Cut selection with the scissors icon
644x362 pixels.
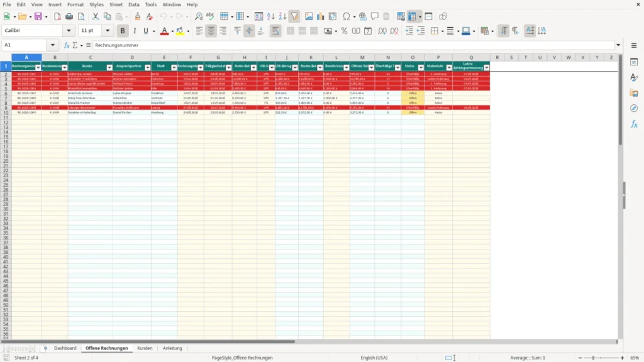pyautogui.click(x=96, y=16)
